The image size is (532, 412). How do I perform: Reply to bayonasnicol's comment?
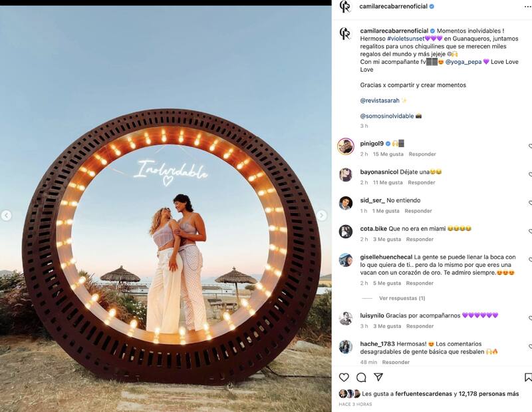point(421,182)
